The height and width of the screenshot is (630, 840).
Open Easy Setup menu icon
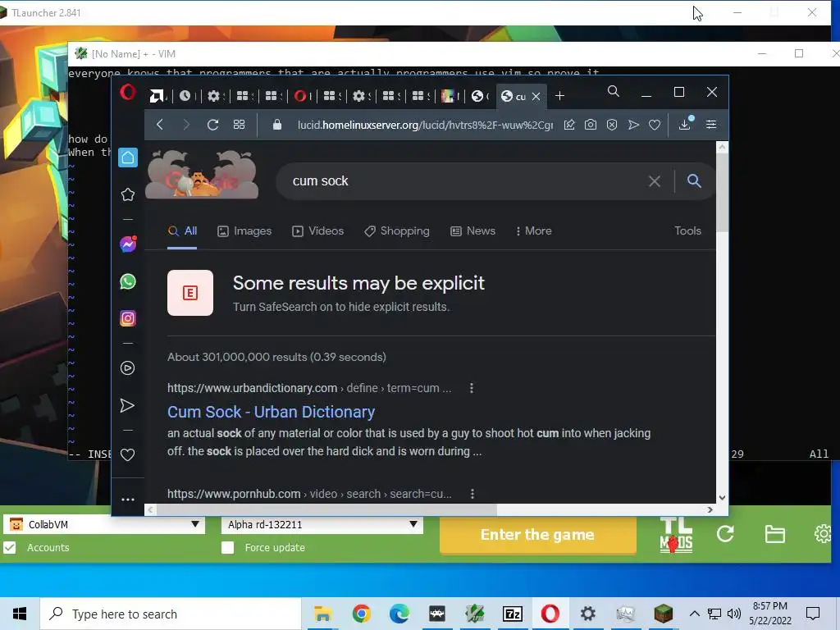click(x=711, y=125)
